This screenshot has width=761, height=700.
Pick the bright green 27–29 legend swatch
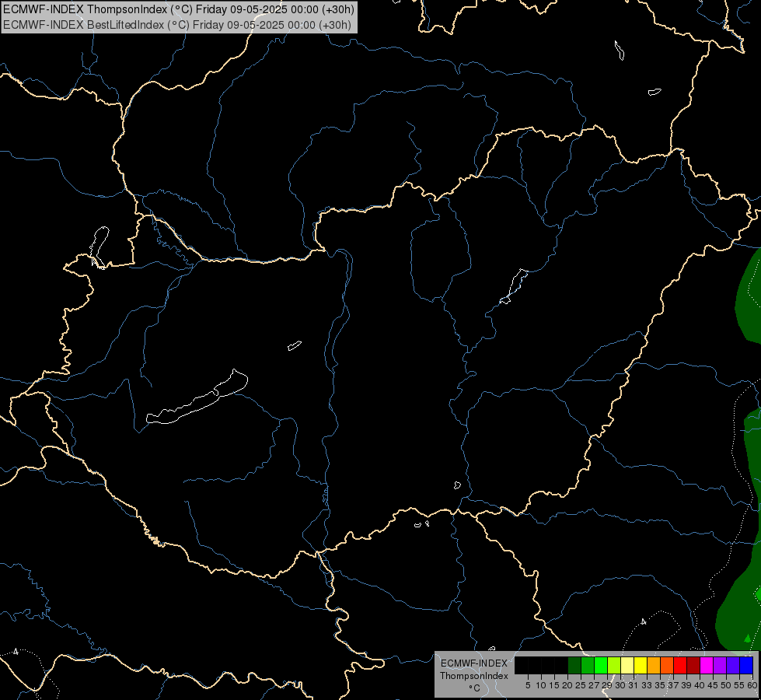tap(601, 666)
